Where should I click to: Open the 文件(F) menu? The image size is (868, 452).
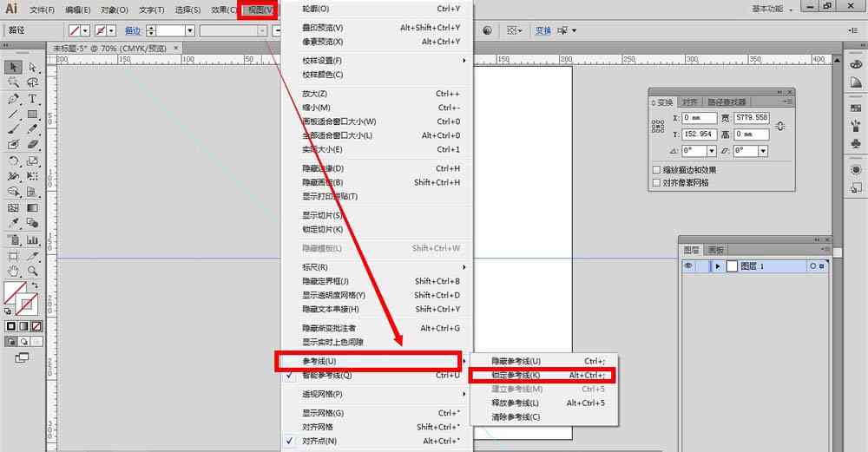(x=42, y=10)
